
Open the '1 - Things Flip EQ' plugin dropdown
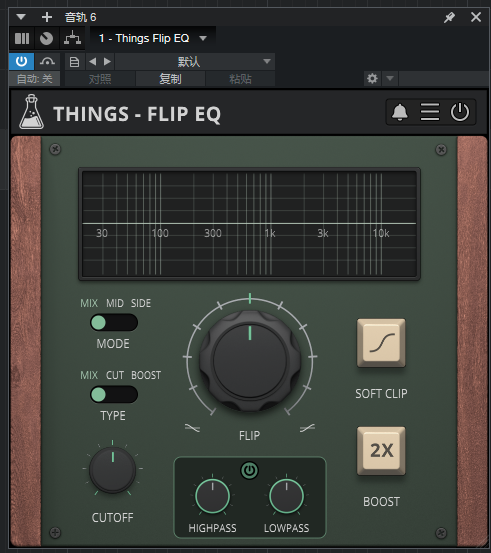point(153,38)
